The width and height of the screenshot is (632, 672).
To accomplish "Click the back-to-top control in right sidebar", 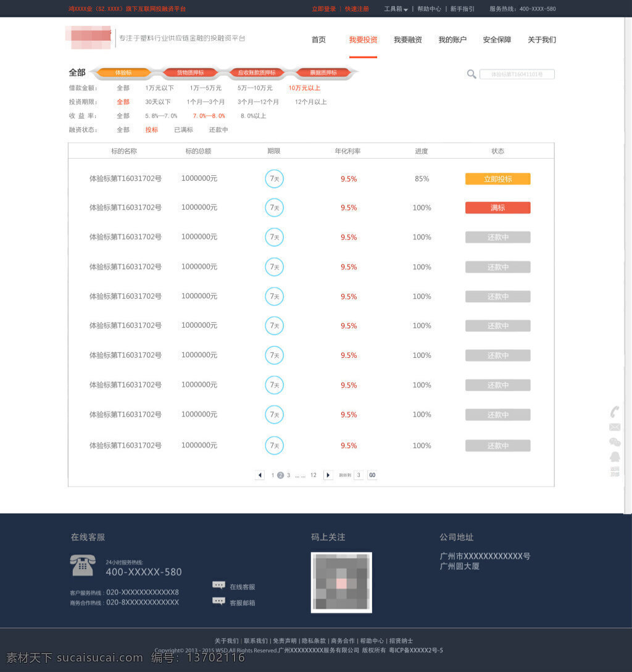I will [615, 471].
